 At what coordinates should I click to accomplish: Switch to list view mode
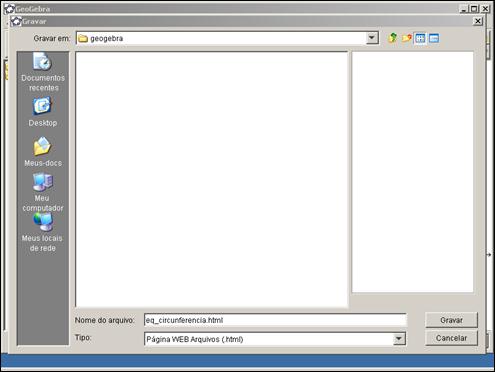420,38
